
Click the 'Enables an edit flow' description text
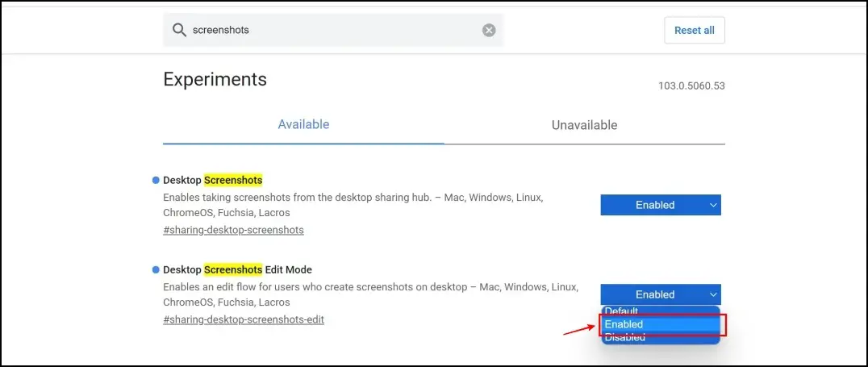(371, 294)
